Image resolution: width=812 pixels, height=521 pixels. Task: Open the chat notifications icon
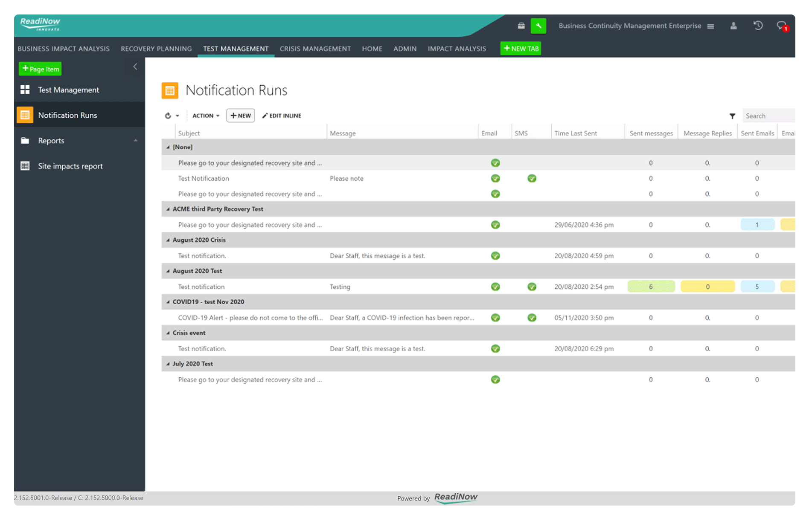click(782, 26)
